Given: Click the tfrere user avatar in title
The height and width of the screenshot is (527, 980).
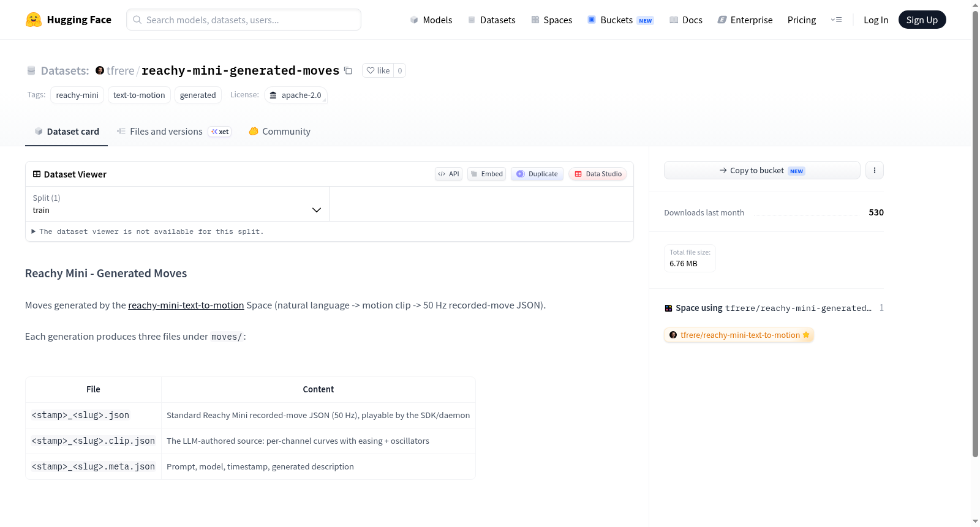Looking at the screenshot, I should point(100,70).
